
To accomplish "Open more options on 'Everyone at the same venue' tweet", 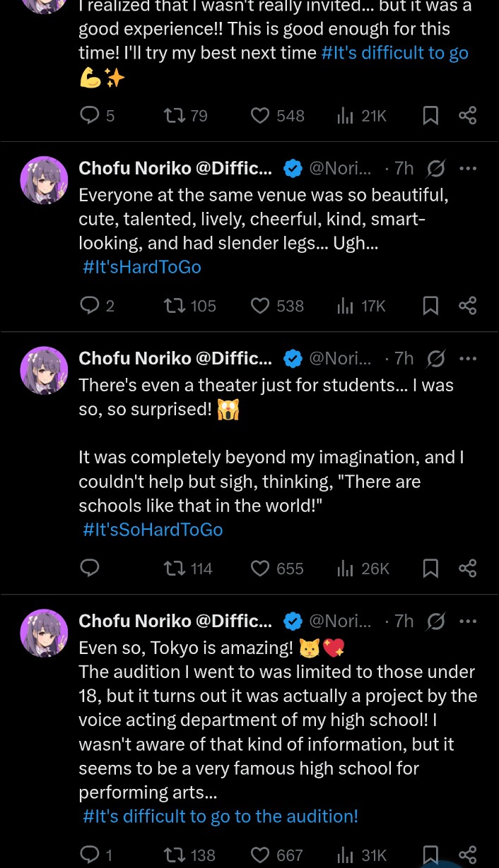I will (x=468, y=168).
